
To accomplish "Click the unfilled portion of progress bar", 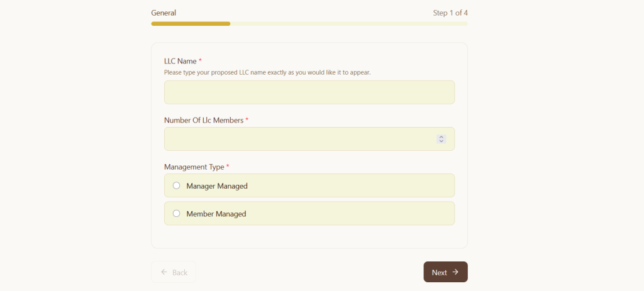I will [348, 24].
